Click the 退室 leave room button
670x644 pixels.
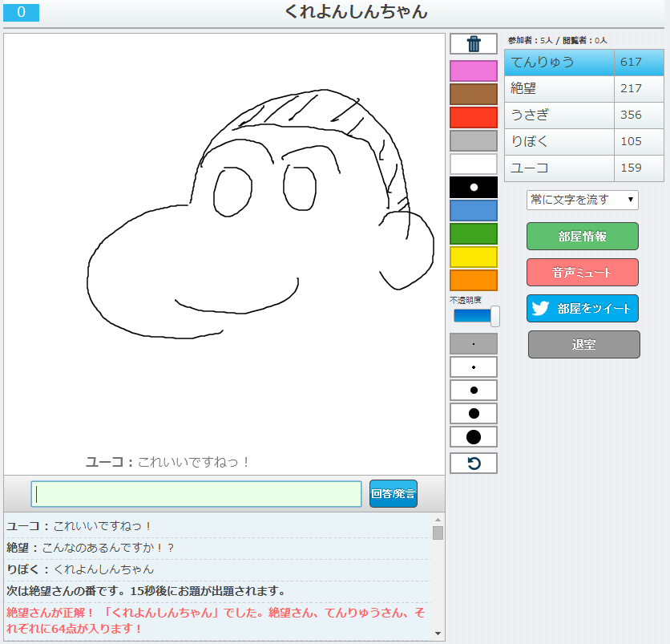point(583,344)
